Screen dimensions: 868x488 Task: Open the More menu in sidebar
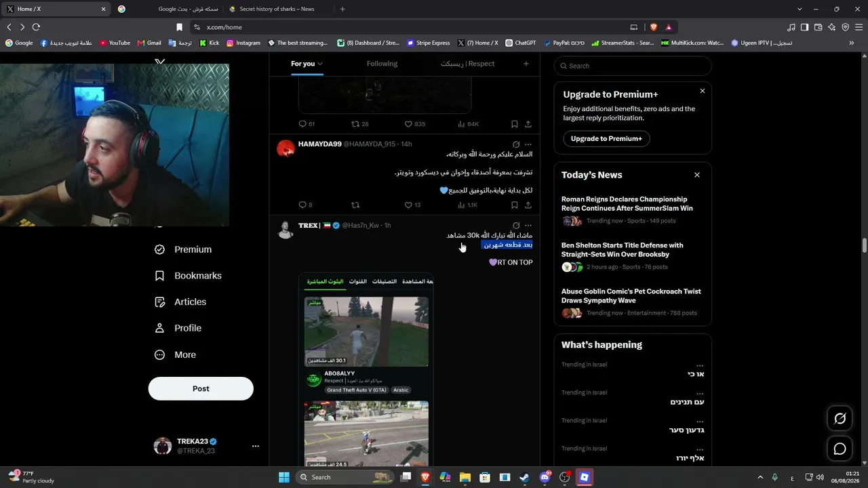(176, 354)
